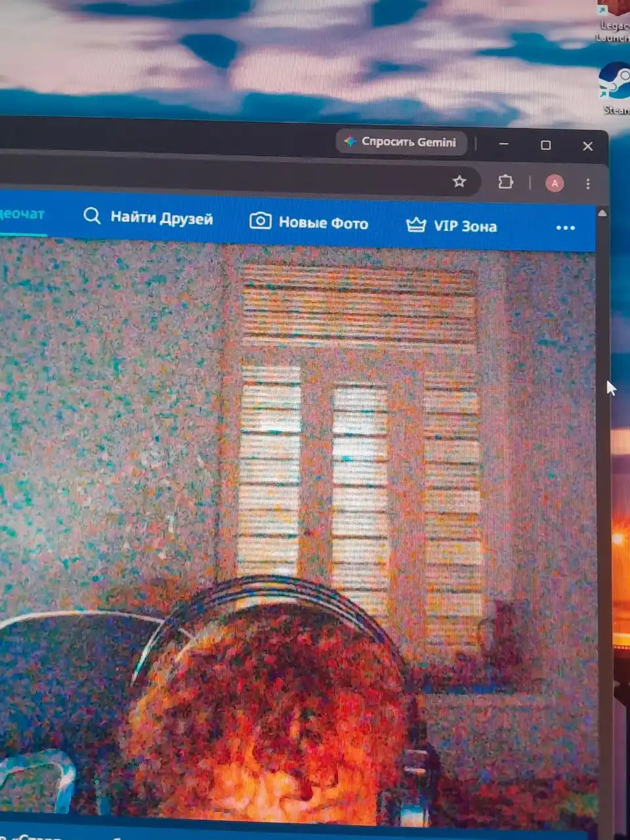Click the page scrollbar up arrow
This screenshot has height=840, width=630.
click(x=602, y=213)
